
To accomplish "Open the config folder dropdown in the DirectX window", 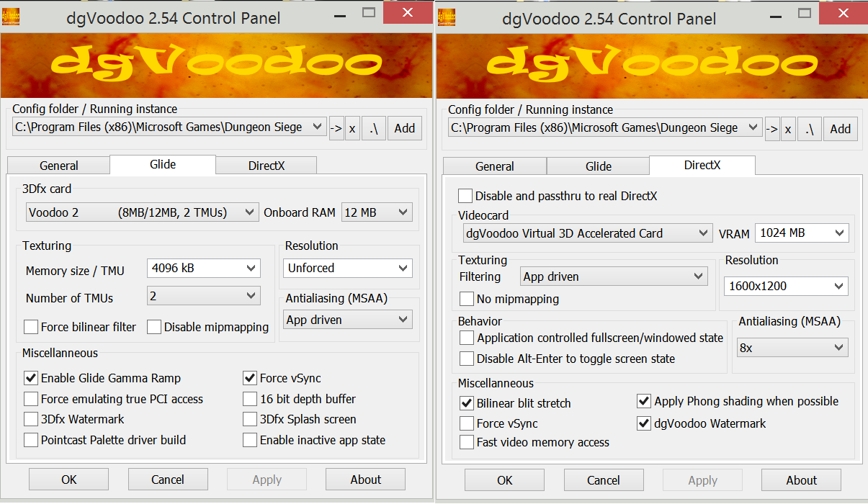I will (605, 128).
